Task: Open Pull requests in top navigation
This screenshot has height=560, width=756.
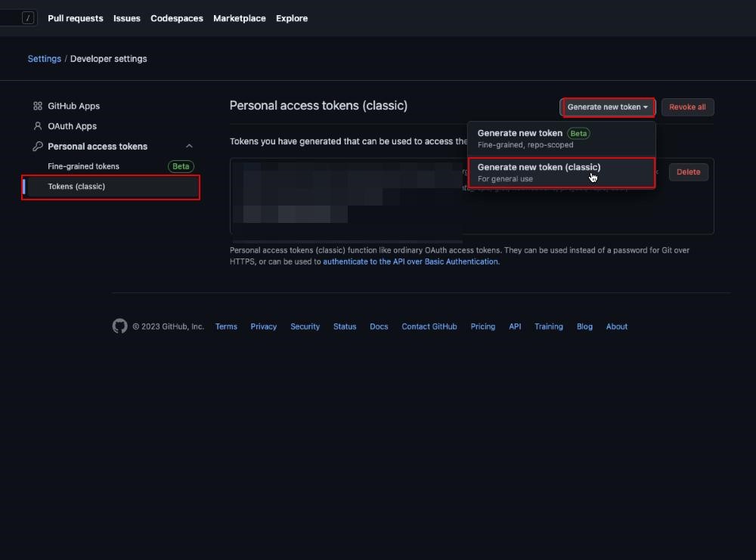Action: click(75, 18)
